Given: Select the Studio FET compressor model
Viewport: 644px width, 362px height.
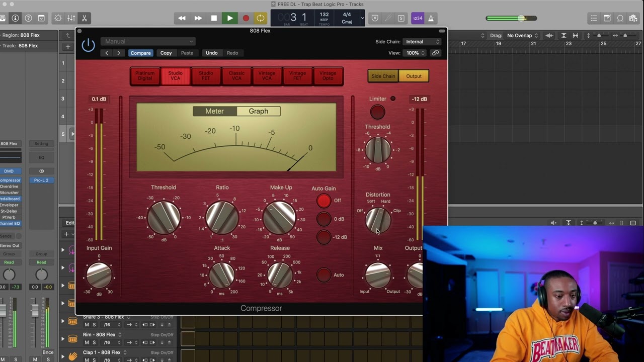Looking at the screenshot, I should click(206, 76).
